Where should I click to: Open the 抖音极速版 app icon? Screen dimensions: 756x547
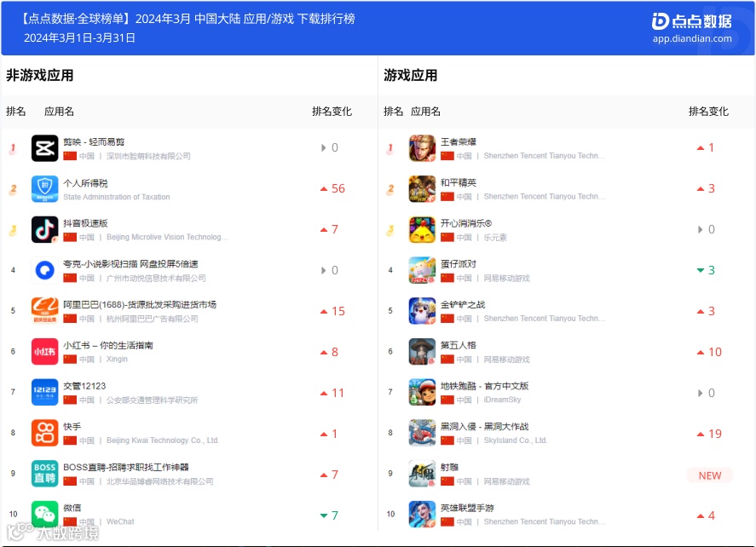(45, 229)
